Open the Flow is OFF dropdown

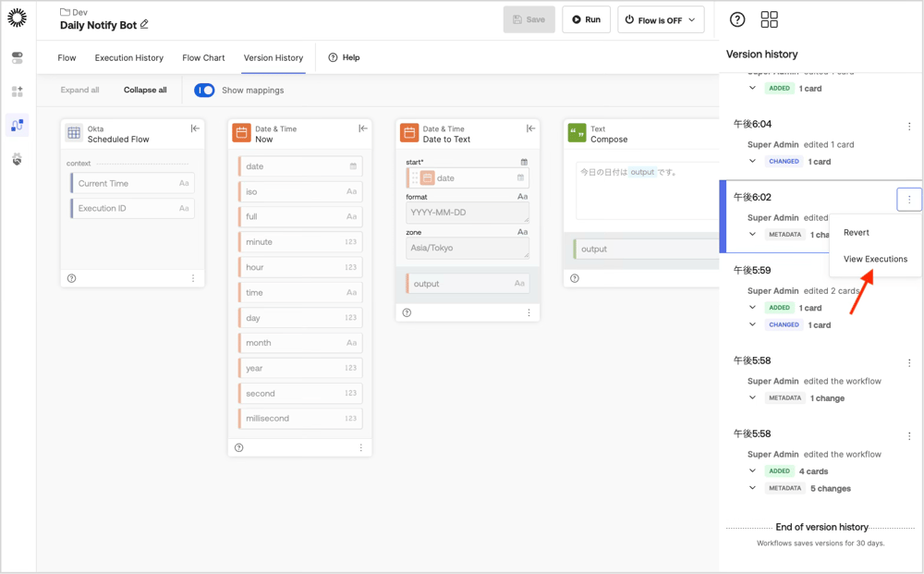pyautogui.click(x=661, y=19)
